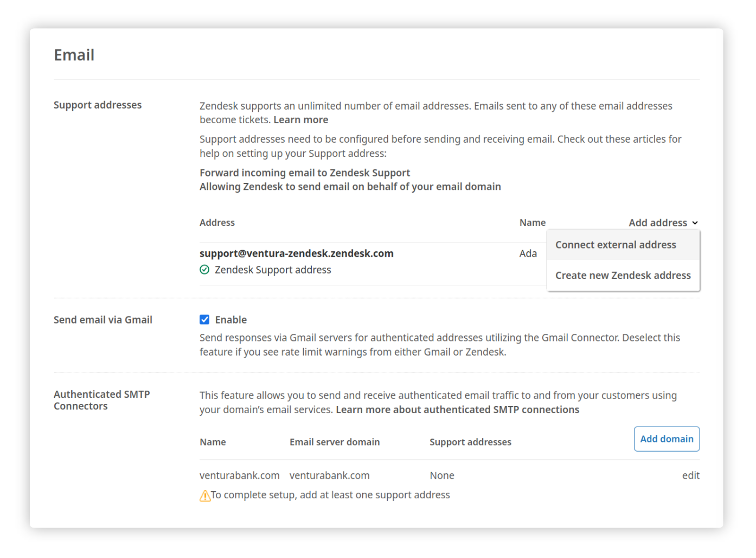756x558 pixels.
Task: Click the Add address chevron arrow
Action: (695, 223)
